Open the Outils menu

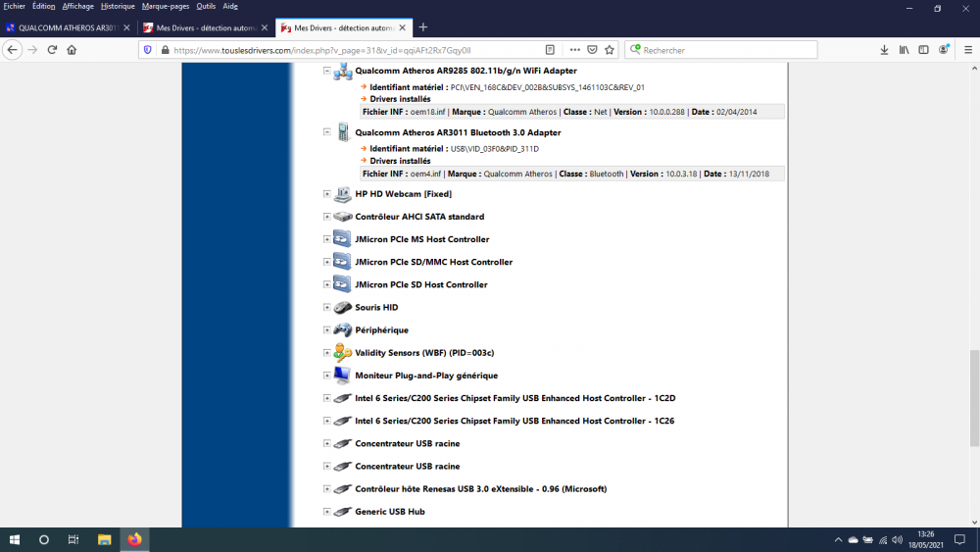[x=206, y=6]
